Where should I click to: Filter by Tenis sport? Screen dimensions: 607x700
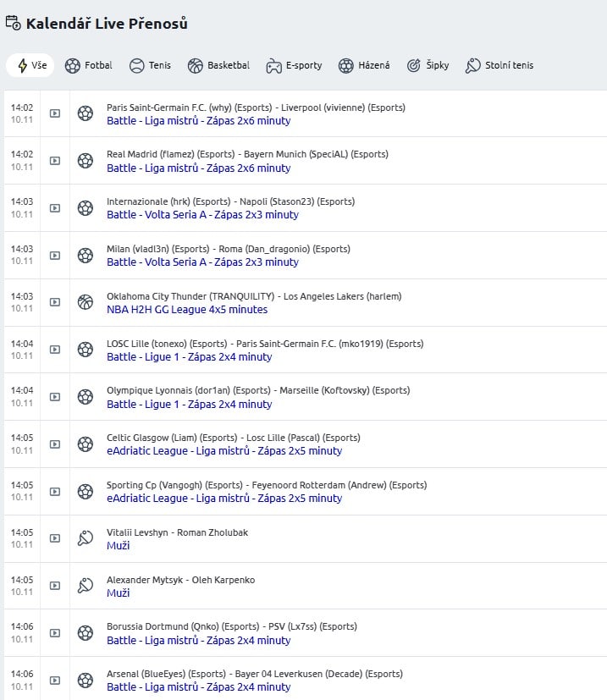(x=150, y=65)
